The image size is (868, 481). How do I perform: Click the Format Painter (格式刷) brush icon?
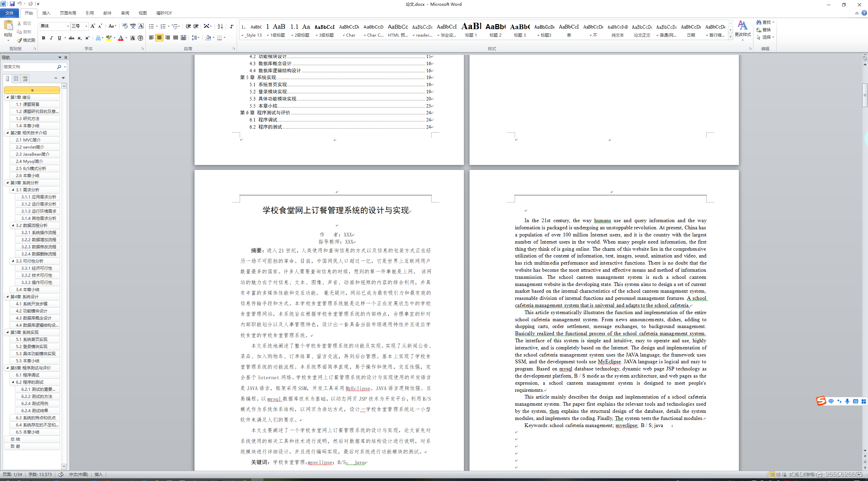coord(19,40)
